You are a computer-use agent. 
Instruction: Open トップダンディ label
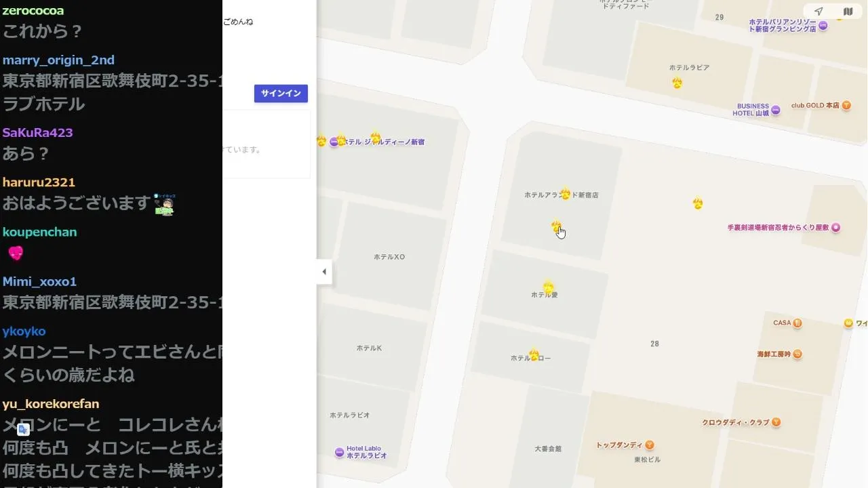619,445
